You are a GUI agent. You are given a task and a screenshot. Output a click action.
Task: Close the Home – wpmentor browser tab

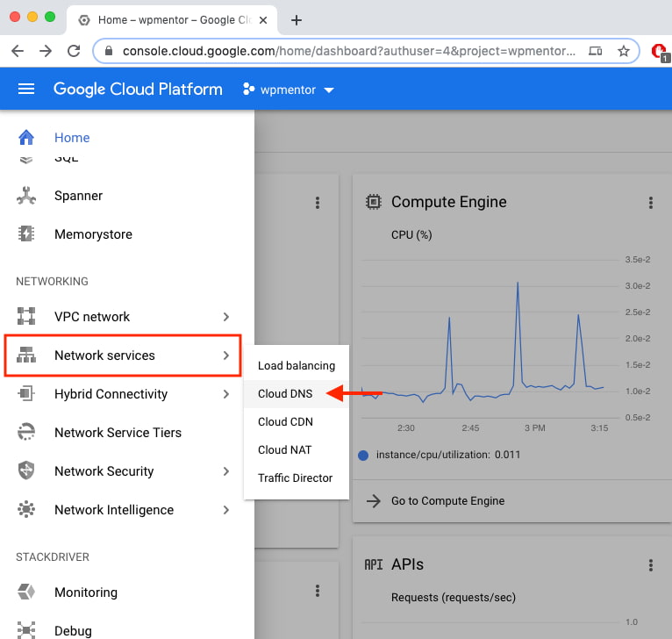coord(263,20)
